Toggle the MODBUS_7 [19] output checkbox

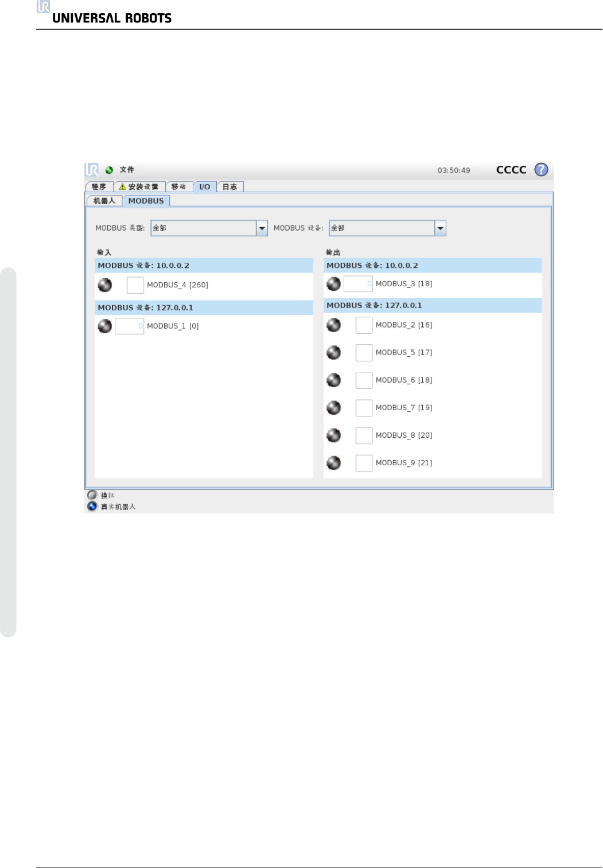tap(364, 408)
